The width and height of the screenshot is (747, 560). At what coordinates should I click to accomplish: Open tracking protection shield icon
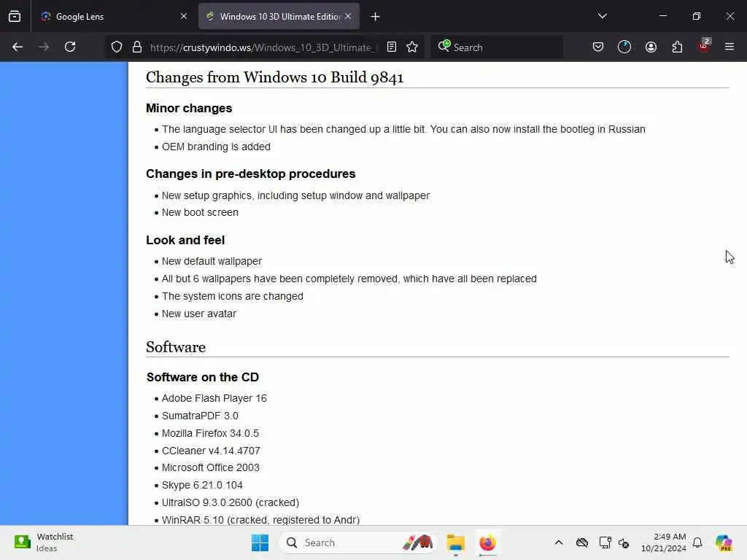[117, 47]
